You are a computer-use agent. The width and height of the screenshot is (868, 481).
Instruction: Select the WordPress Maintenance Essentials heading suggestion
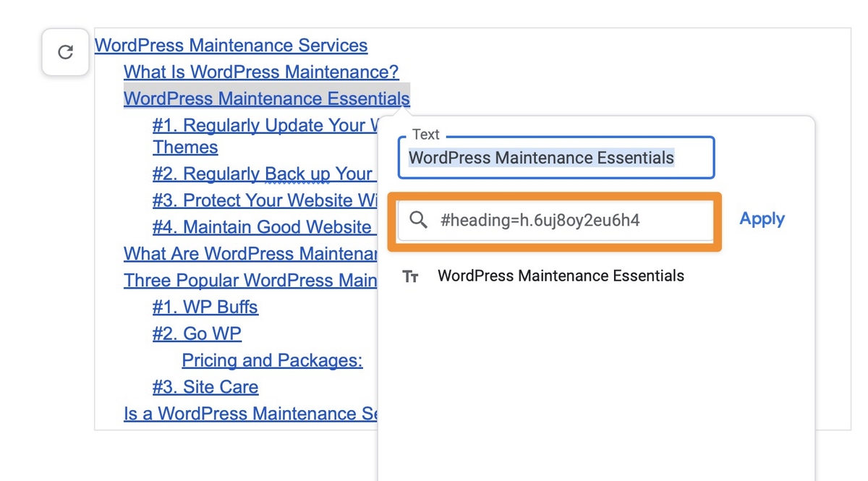561,276
